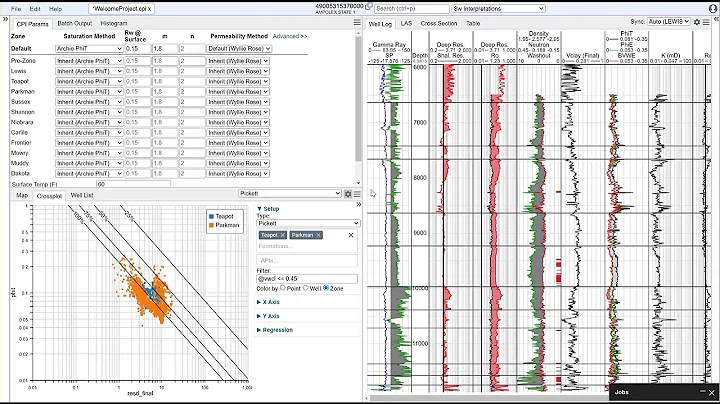This screenshot has width=720, height=404.
Task: Click the Gamma Ray track header
Action: coord(389,45)
